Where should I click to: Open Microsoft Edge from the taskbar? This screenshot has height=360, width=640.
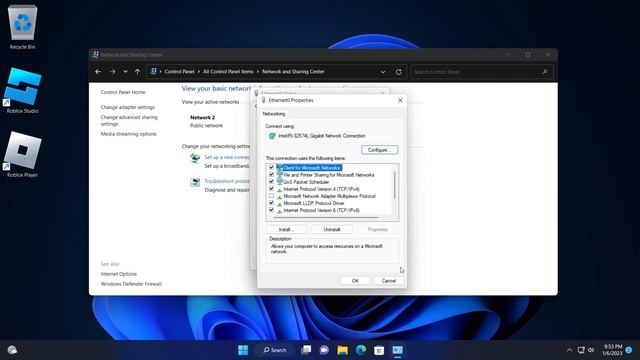click(x=361, y=350)
